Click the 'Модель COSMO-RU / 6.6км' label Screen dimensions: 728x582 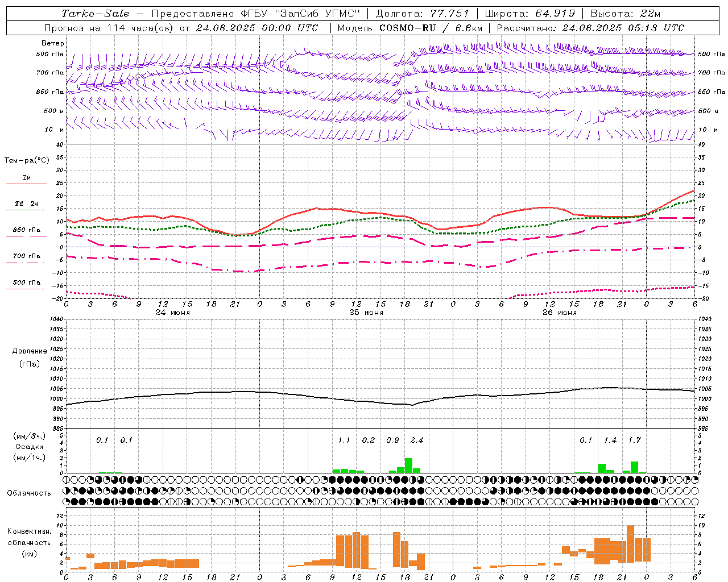(x=410, y=28)
